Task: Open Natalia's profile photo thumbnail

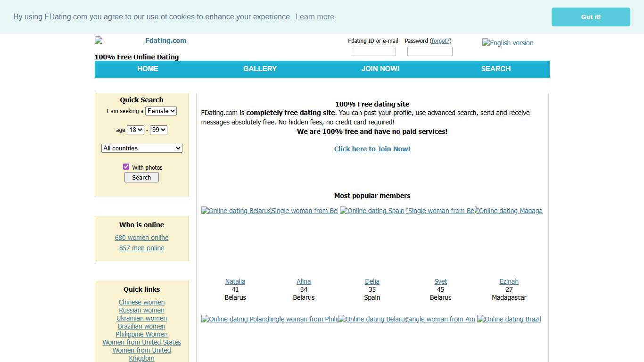Action: click(235, 211)
